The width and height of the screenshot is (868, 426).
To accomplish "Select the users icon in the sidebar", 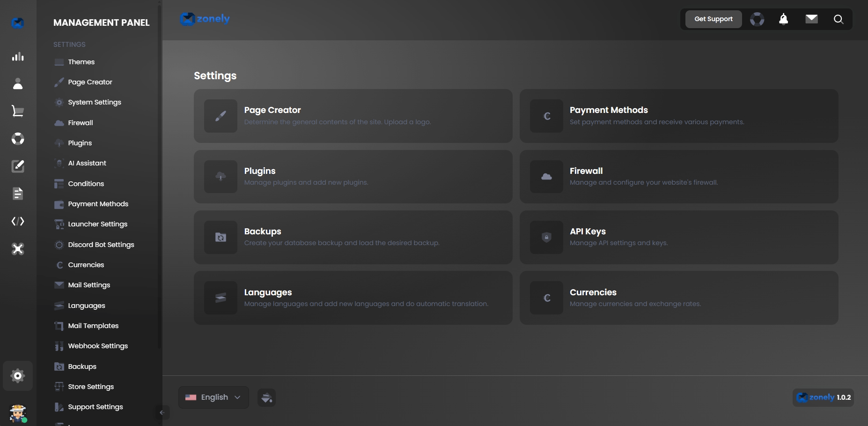I will [18, 84].
